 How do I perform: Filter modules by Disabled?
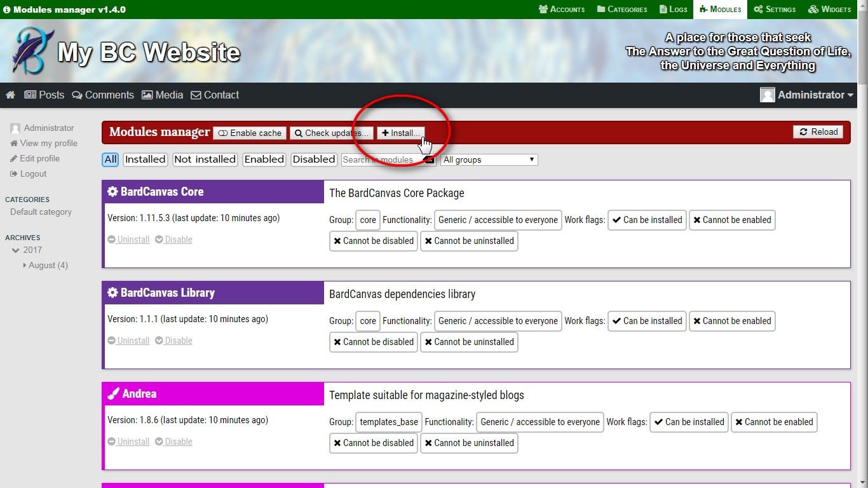click(313, 159)
